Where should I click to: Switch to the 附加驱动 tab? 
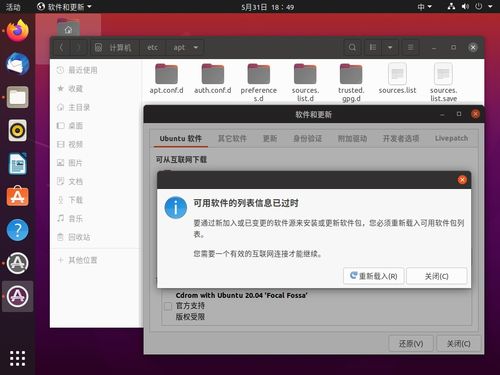coord(352,138)
